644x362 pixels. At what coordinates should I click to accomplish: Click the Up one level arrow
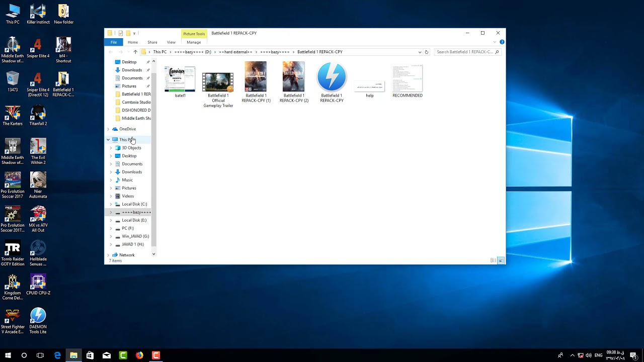click(x=135, y=52)
